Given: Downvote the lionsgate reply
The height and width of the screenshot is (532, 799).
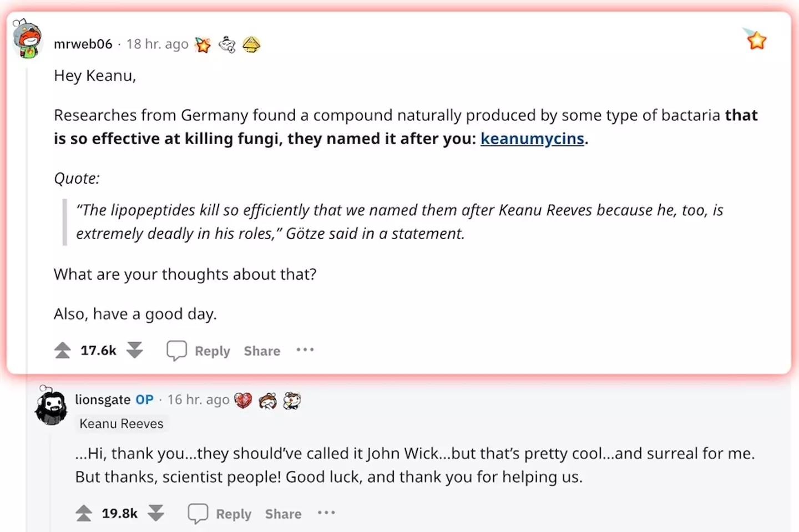Looking at the screenshot, I should (156, 513).
